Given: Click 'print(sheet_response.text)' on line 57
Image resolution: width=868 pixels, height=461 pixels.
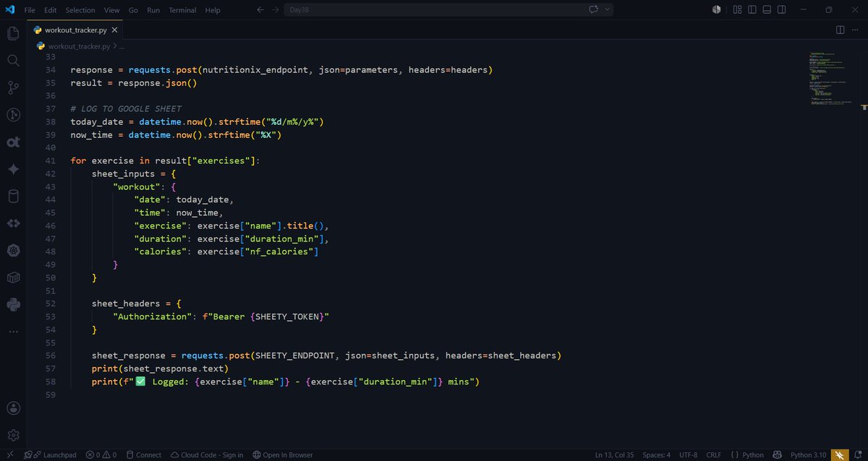Looking at the screenshot, I should point(161,369).
